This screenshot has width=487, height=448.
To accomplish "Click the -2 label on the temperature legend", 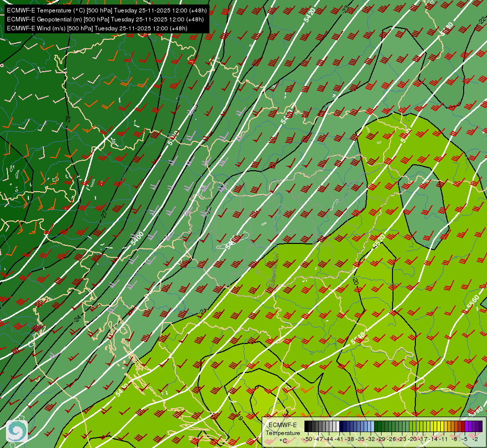I will [x=475, y=440].
